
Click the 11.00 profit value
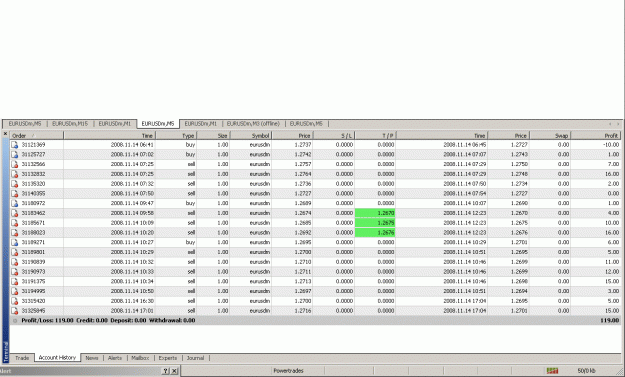(612, 262)
